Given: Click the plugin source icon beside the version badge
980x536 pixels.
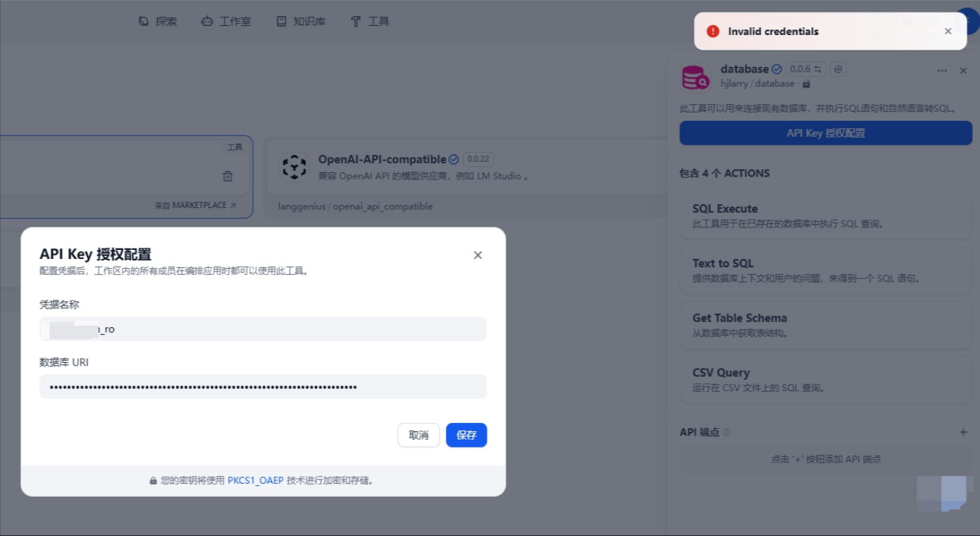Looking at the screenshot, I should (838, 69).
